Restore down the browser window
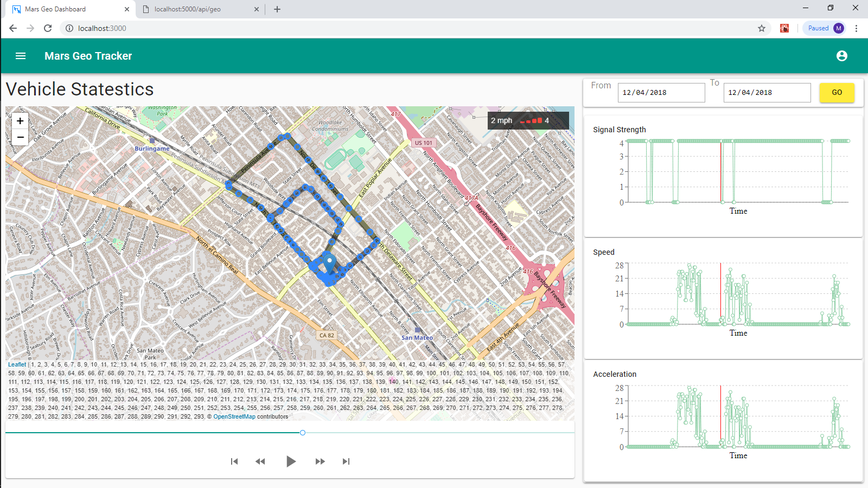The image size is (868, 488). pos(831,8)
